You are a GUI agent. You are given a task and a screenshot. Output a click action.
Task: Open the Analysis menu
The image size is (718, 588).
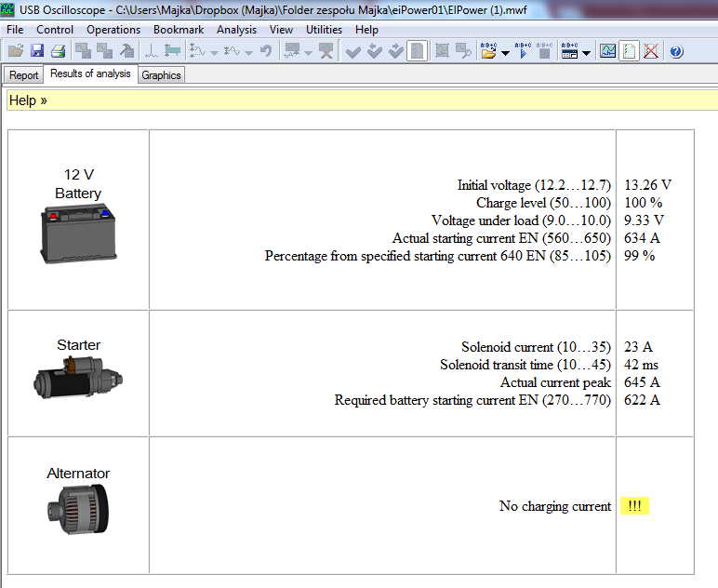236,30
